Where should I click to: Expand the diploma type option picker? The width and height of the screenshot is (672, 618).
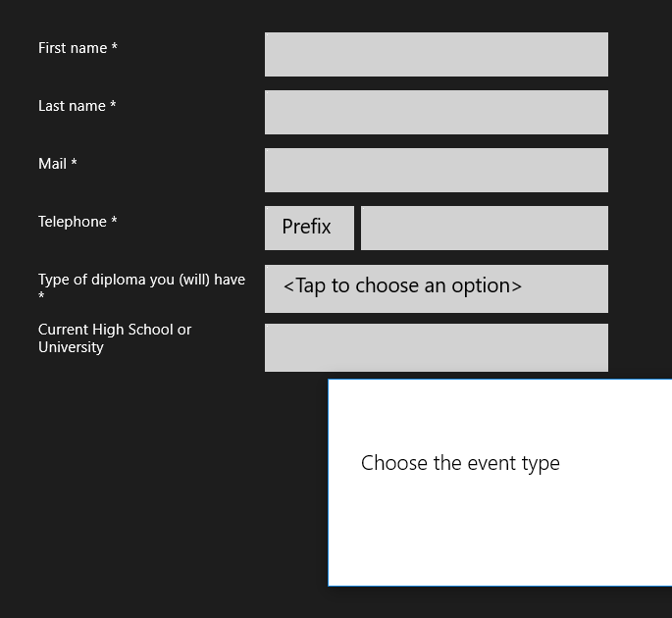(436, 287)
